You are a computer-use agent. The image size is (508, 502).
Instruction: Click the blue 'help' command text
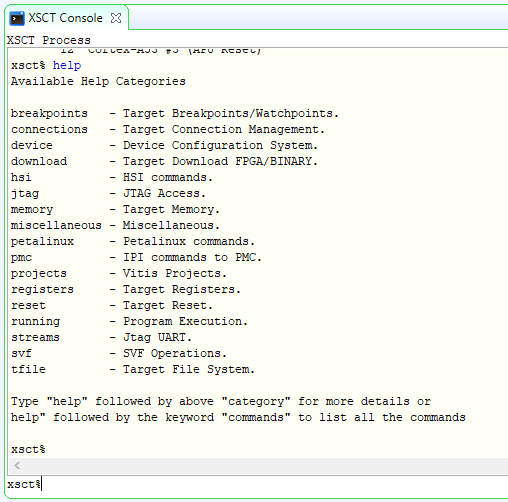tap(67, 65)
